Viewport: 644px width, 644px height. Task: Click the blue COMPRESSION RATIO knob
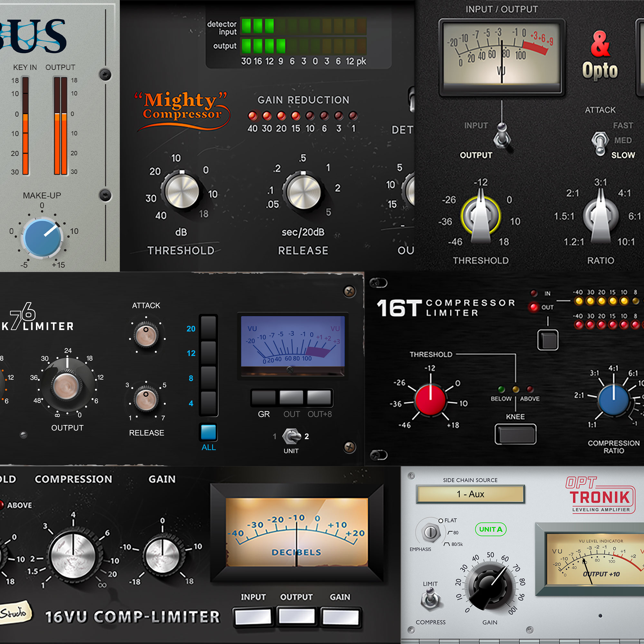click(x=613, y=400)
